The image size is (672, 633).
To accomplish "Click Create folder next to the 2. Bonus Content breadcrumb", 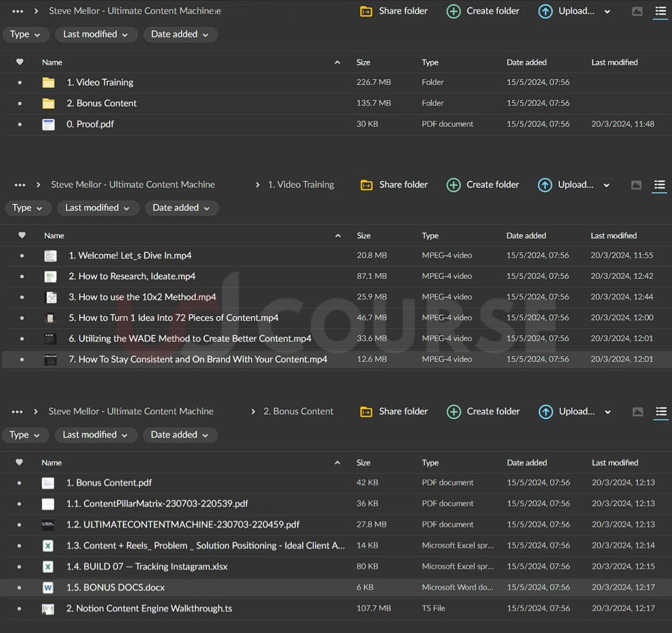I will coord(483,411).
